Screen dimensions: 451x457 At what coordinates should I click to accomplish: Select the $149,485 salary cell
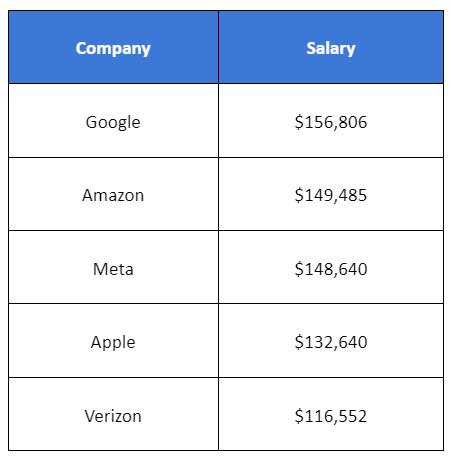click(x=331, y=194)
